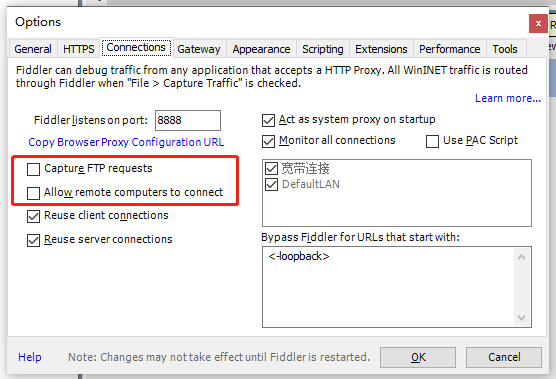Click the Cancel button
The width and height of the screenshot is (556, 379).
click(x=504, y=357)
